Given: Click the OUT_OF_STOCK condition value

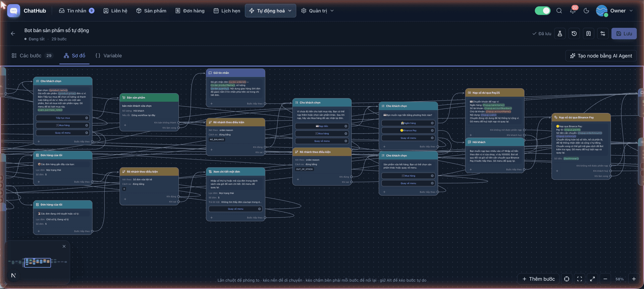Looking at the screenshot, I should pos(305,169).
